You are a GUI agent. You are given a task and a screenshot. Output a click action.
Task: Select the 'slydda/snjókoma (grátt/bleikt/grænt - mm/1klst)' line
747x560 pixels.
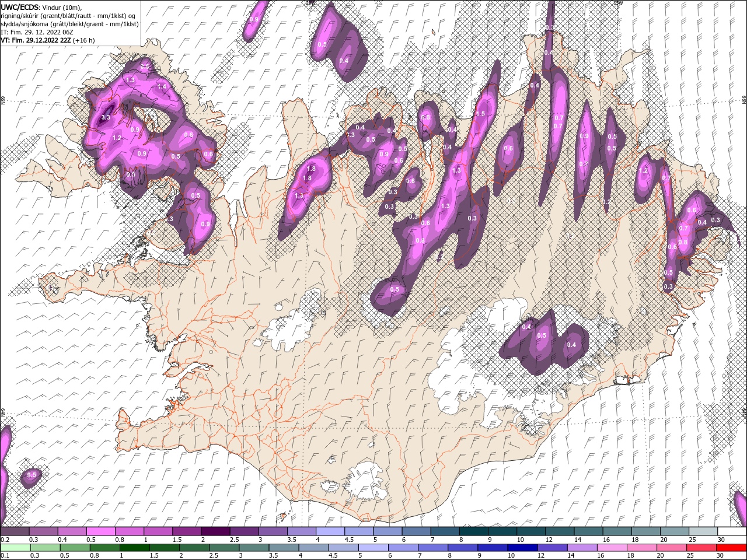(x=69, y=24)
